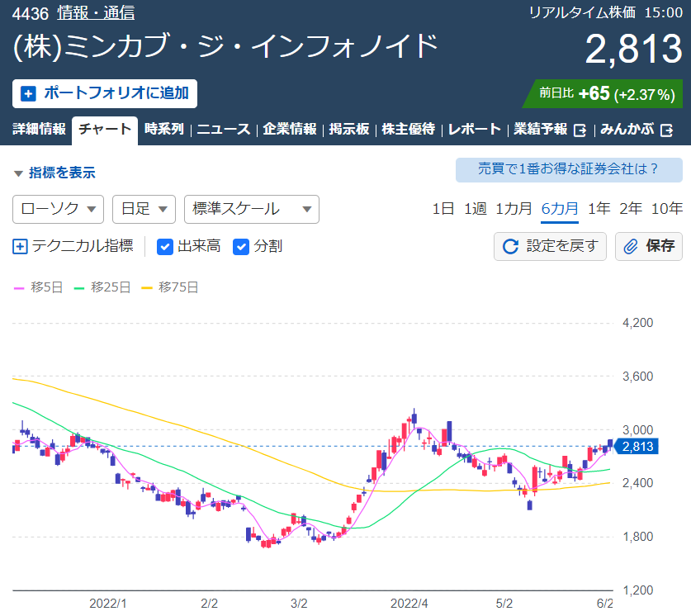The image size is (691, 616).
Task: Click external link icon beside 業績予報
Action: 580,130
